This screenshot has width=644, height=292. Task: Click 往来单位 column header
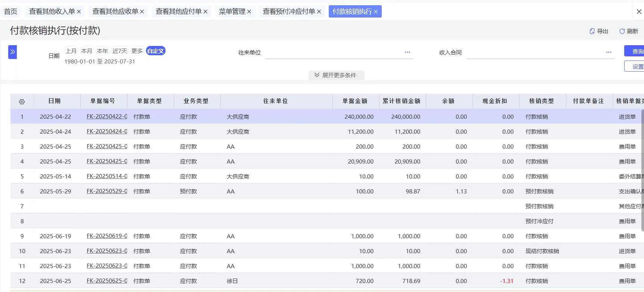pyautogui.click(x=276, y=101)
